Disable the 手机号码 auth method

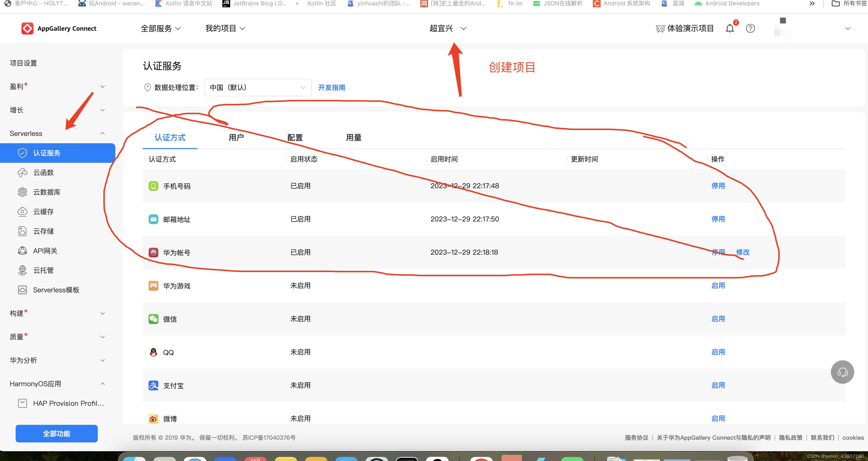(x=718, y=186)
